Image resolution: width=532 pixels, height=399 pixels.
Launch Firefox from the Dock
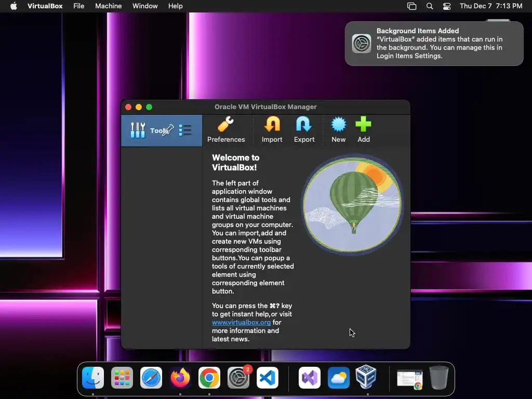pos(180,378)
